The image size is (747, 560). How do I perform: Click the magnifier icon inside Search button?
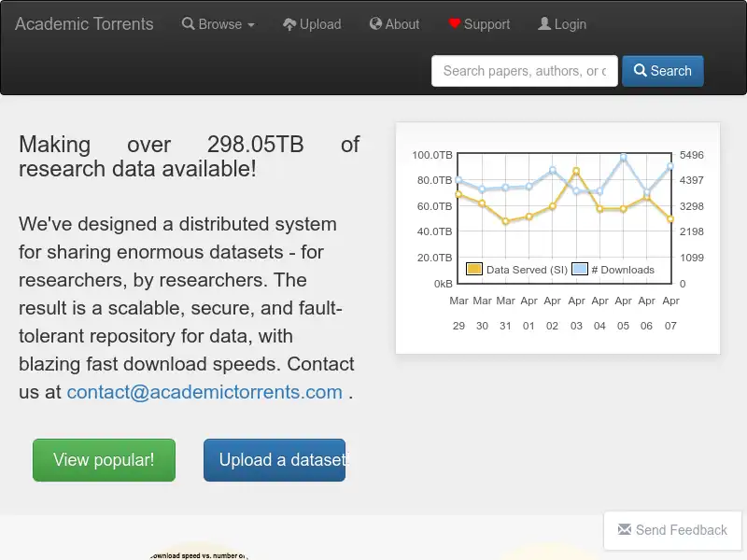(641, 71)
